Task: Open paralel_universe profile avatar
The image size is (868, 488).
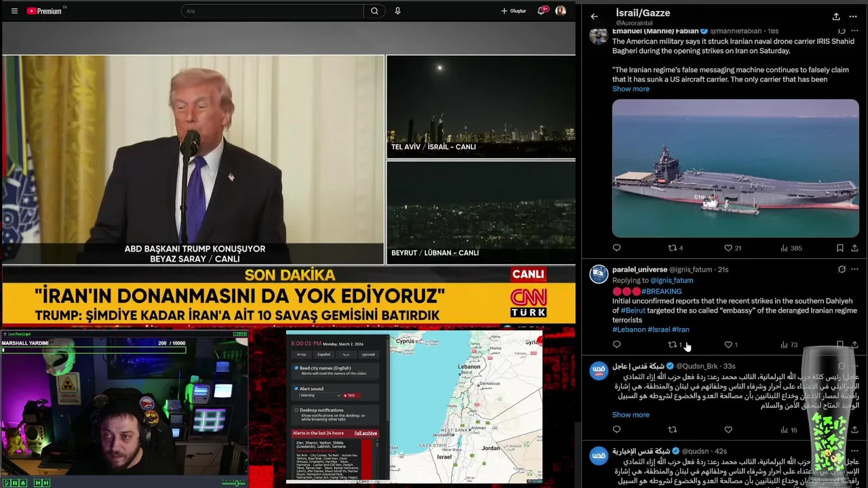Action: click(599, 273)
